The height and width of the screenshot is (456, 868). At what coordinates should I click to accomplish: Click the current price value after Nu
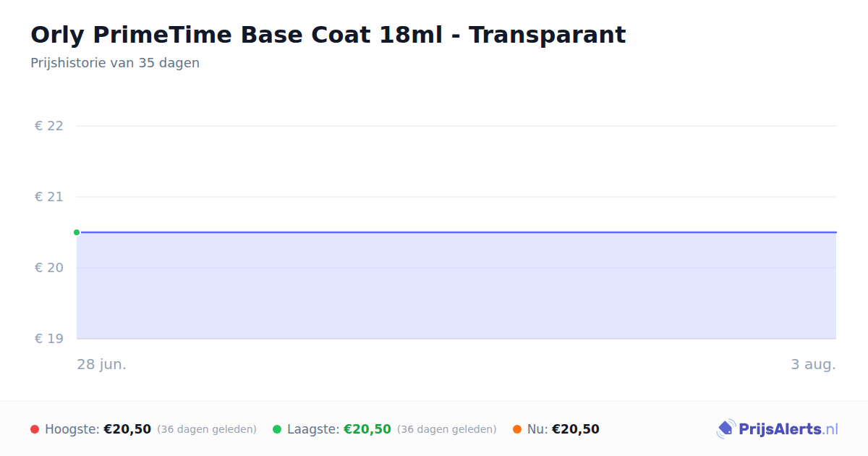pyautogui.click(x=576, y=429)
